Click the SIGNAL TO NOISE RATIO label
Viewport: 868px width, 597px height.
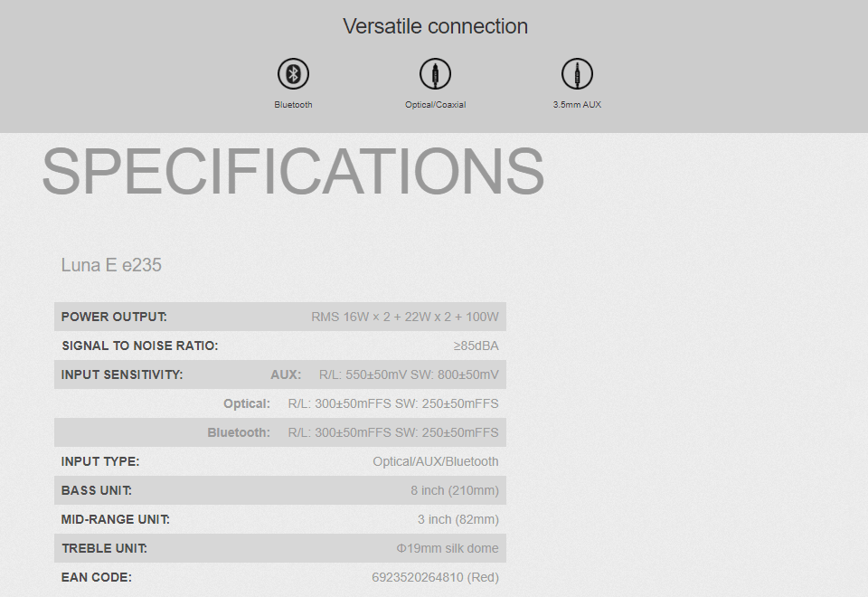pos(140,346)
